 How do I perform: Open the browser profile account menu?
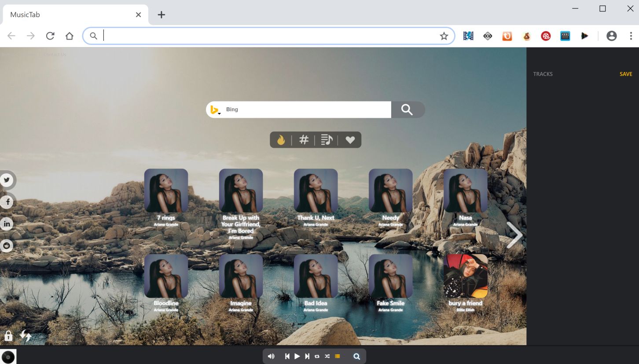coord(612,36)
